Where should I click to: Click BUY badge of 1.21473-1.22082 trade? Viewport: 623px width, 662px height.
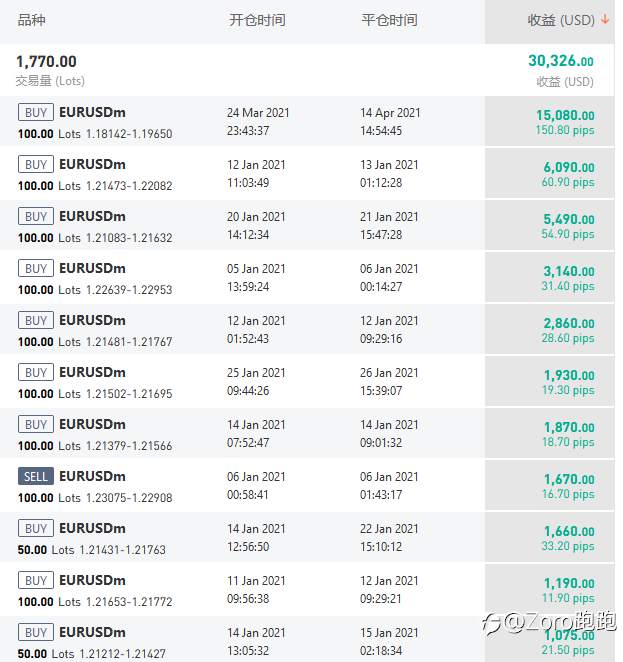coord(36,164)
